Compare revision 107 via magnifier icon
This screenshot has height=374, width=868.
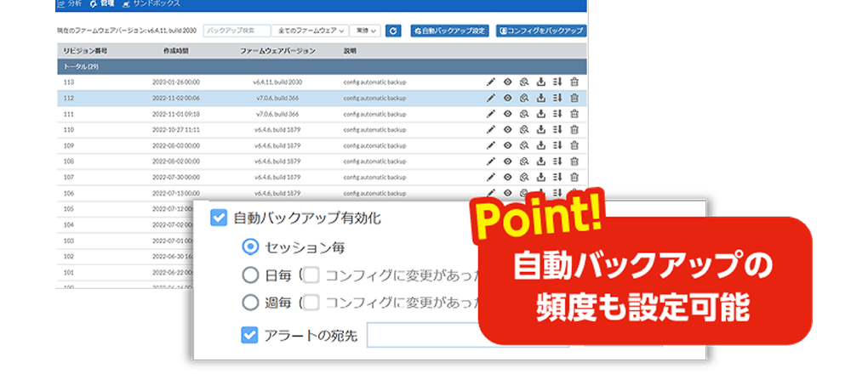[x=524, y=177]
